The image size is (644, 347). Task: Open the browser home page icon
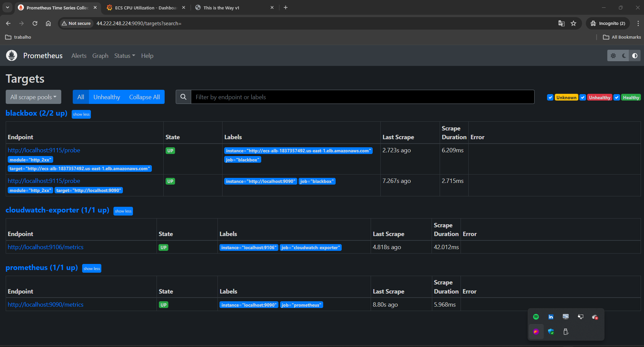(x=48, y=23)
